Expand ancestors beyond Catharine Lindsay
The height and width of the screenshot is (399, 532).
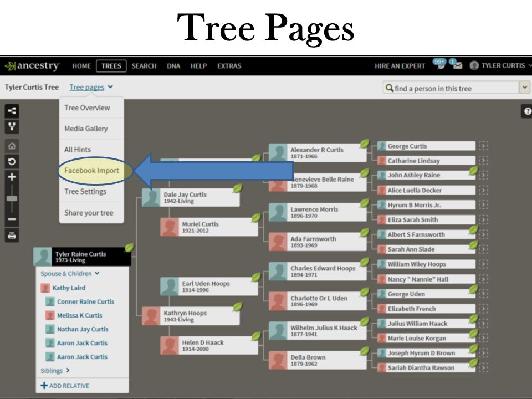click(483, 161)
